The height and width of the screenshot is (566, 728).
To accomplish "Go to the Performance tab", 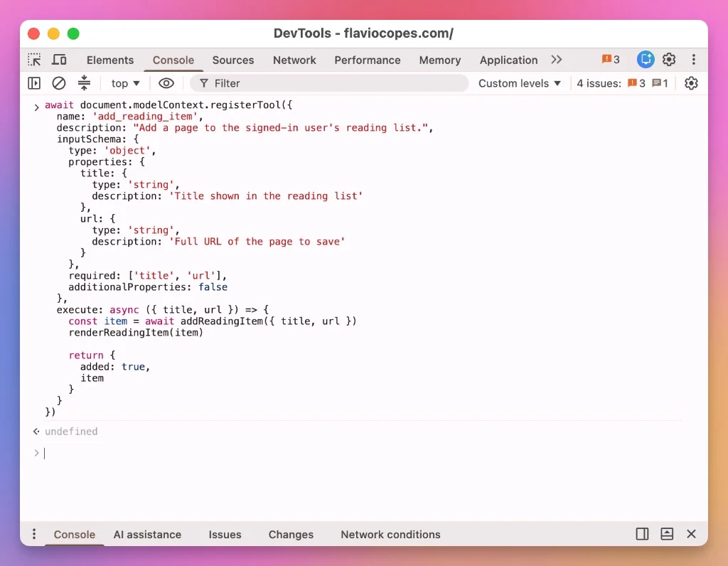I will (x=368, y=60).
